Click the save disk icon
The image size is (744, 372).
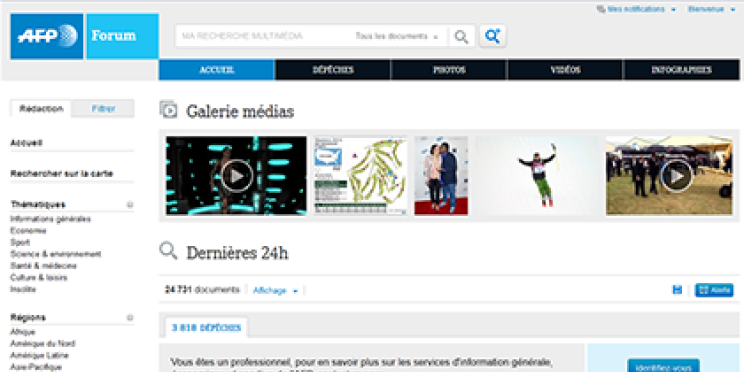coord(678,290)
